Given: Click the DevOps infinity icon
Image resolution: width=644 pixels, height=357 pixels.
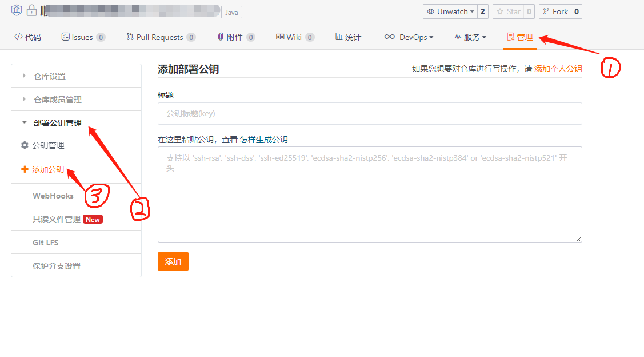Looking at the screenshot, I should click(389, 37).
